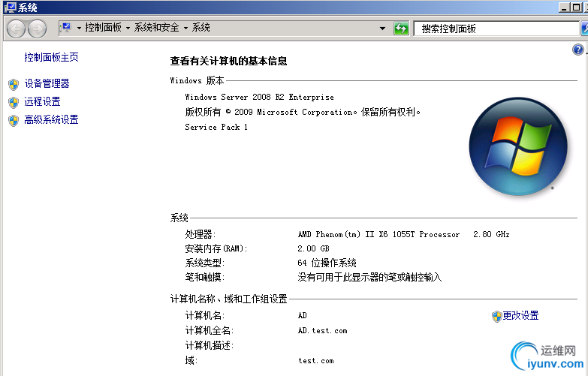588x376 pixels.
Task: Click the 计算机全名 label
Action: (x=210, y=331)
